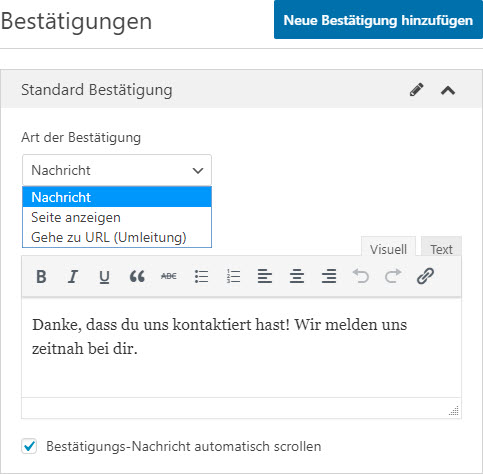The height and width of the screenshot is (474, 483).
Task: Insert a link with chain icon
Action: point(425,276)
